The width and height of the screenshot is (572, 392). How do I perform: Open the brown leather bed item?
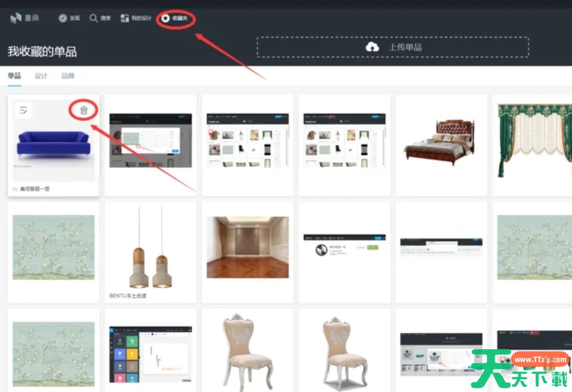[x=441, y=139]
